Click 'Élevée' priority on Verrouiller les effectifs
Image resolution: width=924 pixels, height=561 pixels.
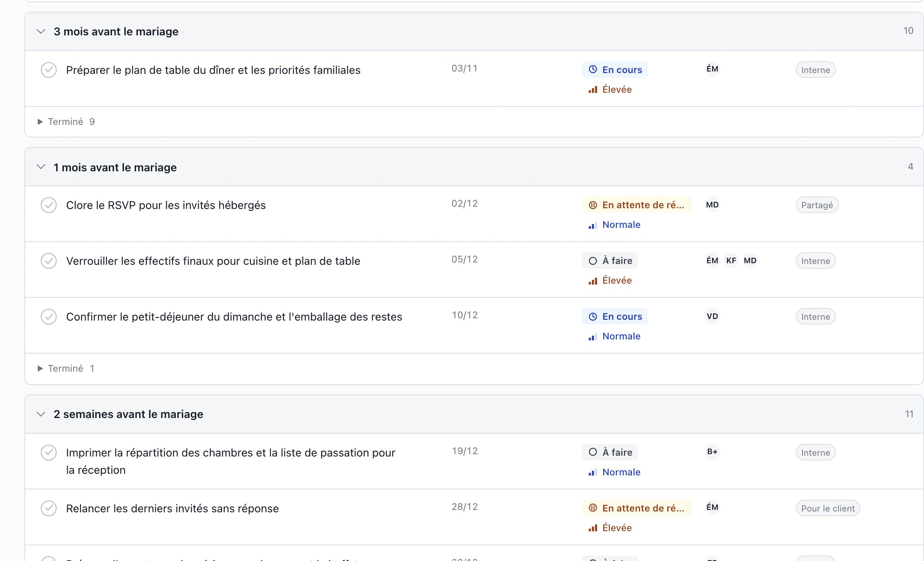pos(610,280)
